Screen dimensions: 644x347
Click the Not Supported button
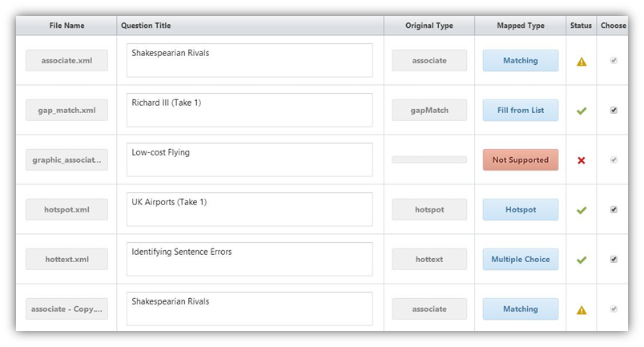pos(521,160)
